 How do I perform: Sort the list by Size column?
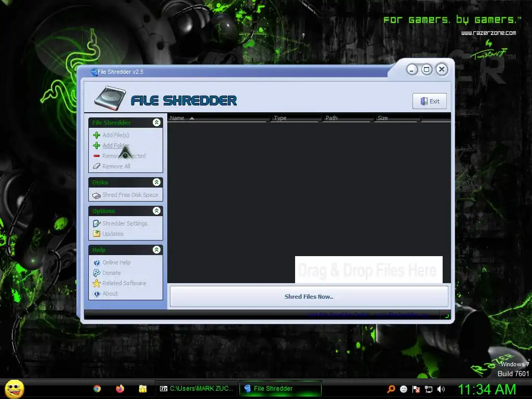(x=397, y=118)
